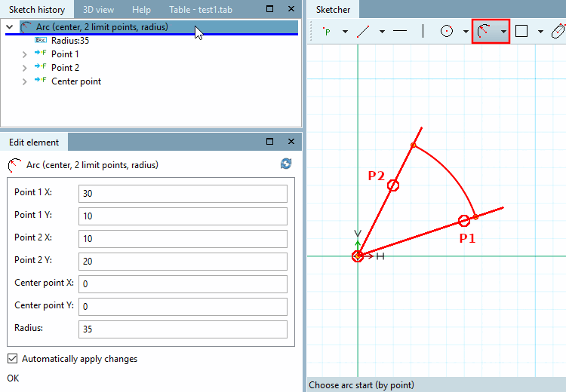This screenshot has height=392, width=566.
Task: Select the vertical line tool
Action: pos(423,32)
